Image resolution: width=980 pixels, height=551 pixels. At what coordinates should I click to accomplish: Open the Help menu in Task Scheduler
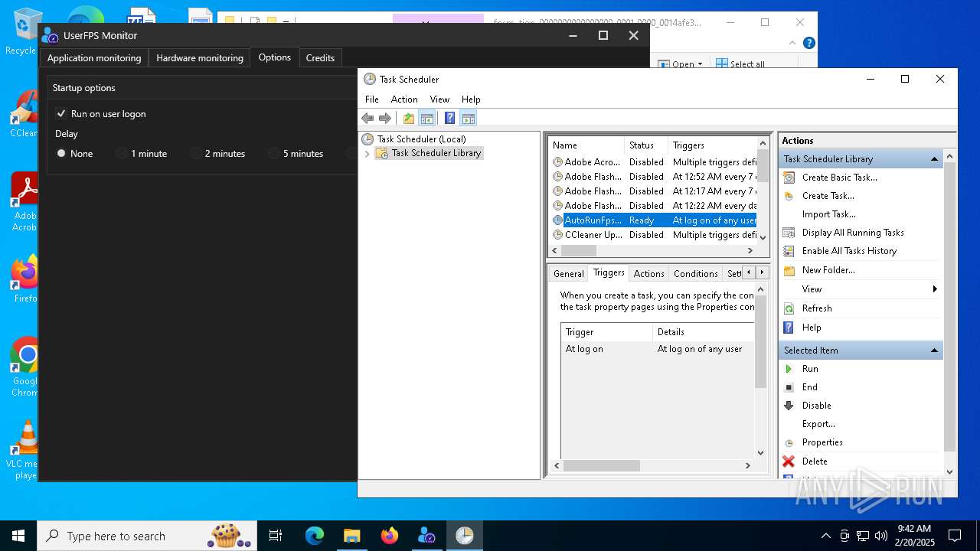pyautogui.click(x=471, y=99)
